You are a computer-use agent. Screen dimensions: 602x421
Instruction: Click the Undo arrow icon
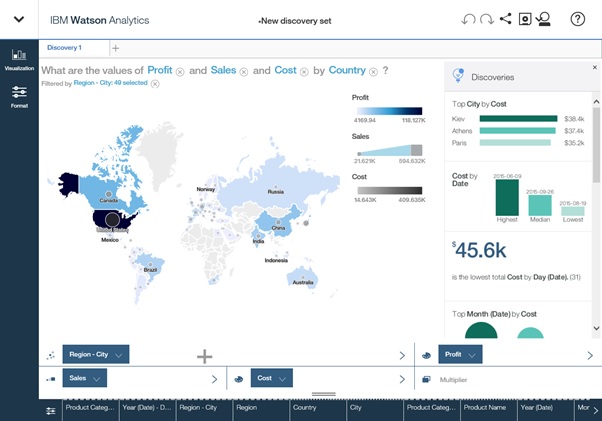coord(468,19)
